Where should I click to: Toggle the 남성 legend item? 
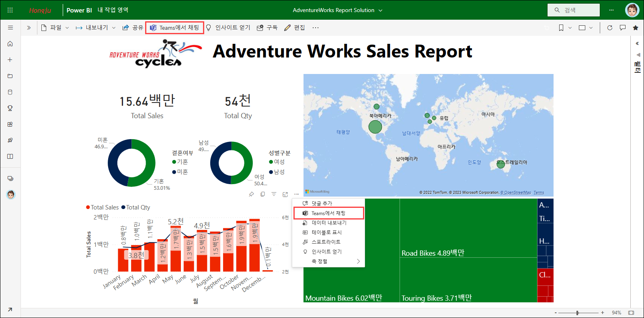tap(277, 172)
